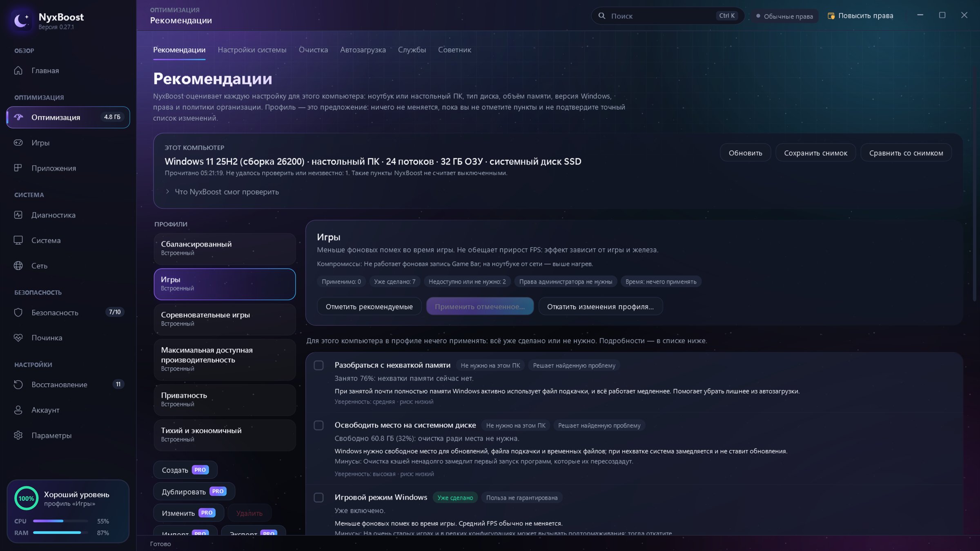Open the Службы tab
The height and width of the screenshot is (551, 980).
pyautogui.click(x=412, y=50)
